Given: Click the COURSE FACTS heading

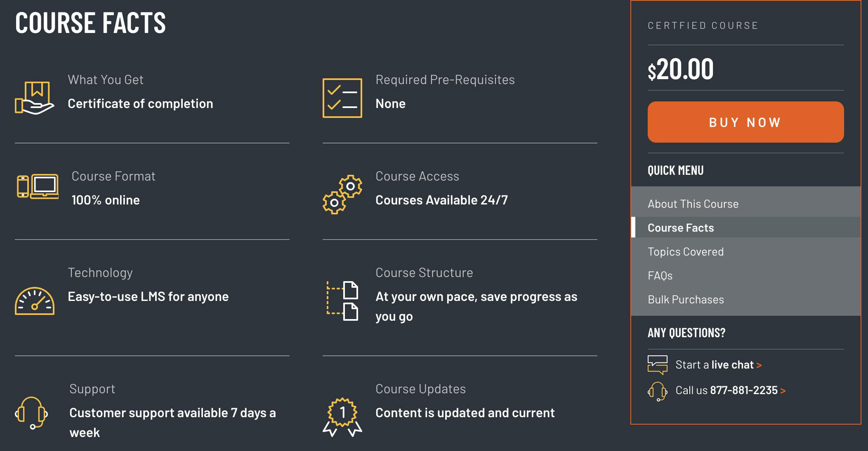Looking at the screenshot, I should coord(90,23).
